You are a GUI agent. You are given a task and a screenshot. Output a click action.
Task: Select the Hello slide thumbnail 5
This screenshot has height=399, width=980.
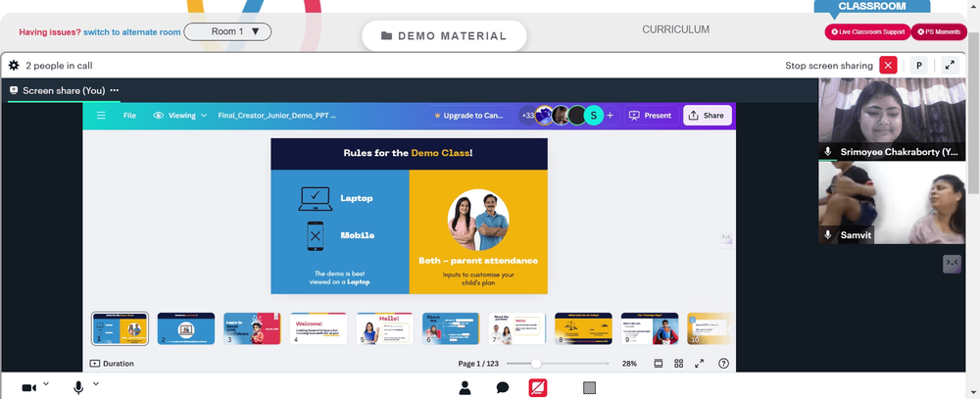coord(385,328)
